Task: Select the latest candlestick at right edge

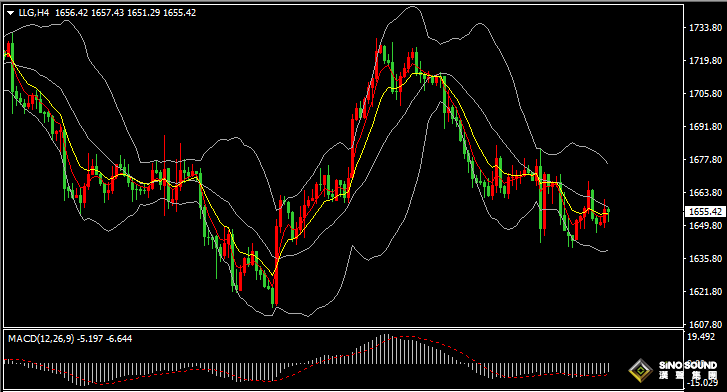Action: click(608, 214)
